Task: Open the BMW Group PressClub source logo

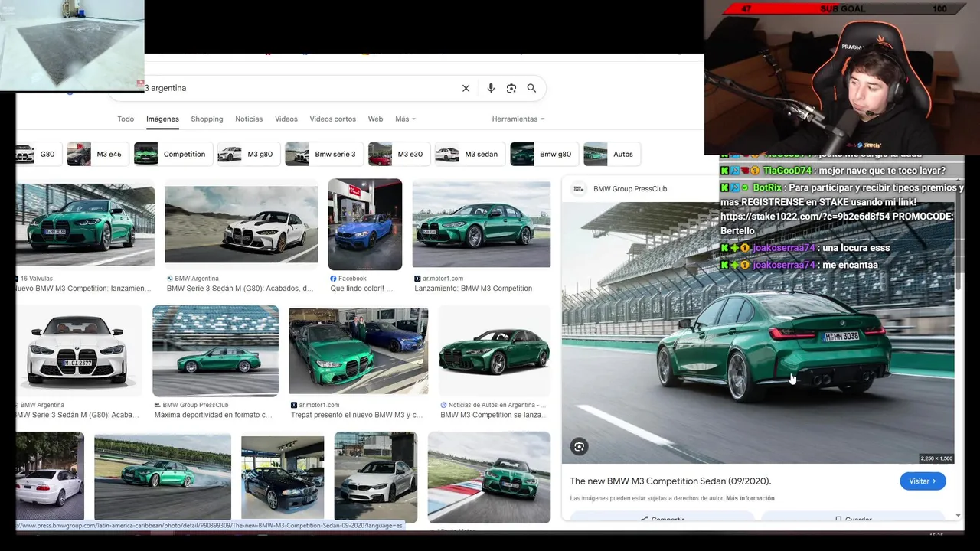Action: click(579, 188)
